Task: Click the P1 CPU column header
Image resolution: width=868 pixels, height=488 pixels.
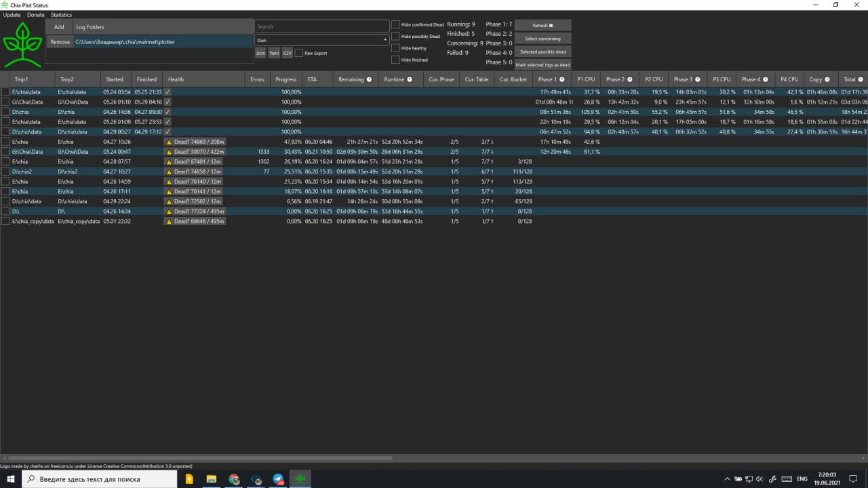Action: 586,79
